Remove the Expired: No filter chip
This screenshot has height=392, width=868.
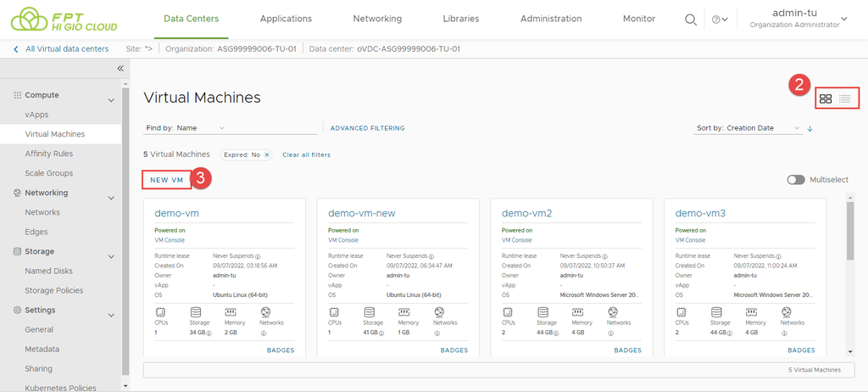pyautogui.click(x=266, y=154)
